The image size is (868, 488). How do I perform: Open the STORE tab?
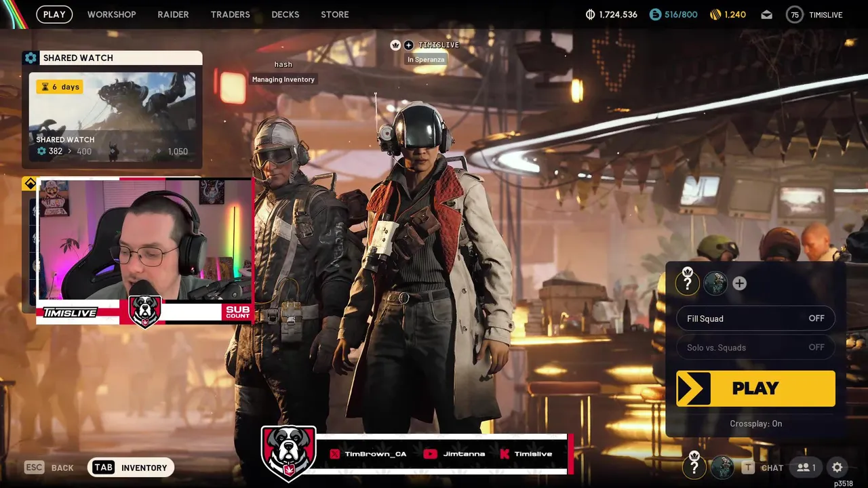coord(335,14)
